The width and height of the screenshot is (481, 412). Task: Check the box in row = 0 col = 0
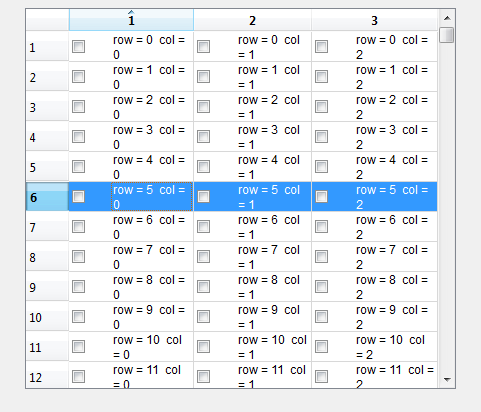click(x=78, y=46)
